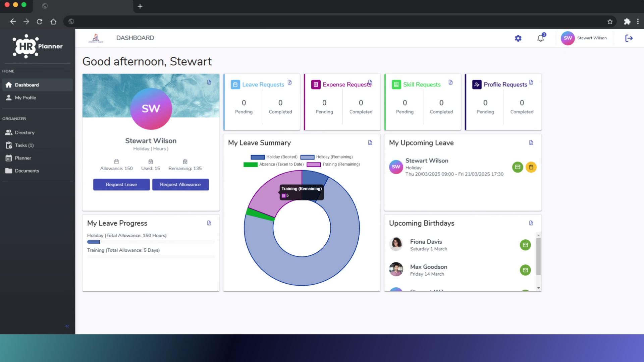The width and height of the screenshot is (644, 362).
Task: Open document icon on Profile Requests card
Action: pyautogui.click(x=531, y=82)
